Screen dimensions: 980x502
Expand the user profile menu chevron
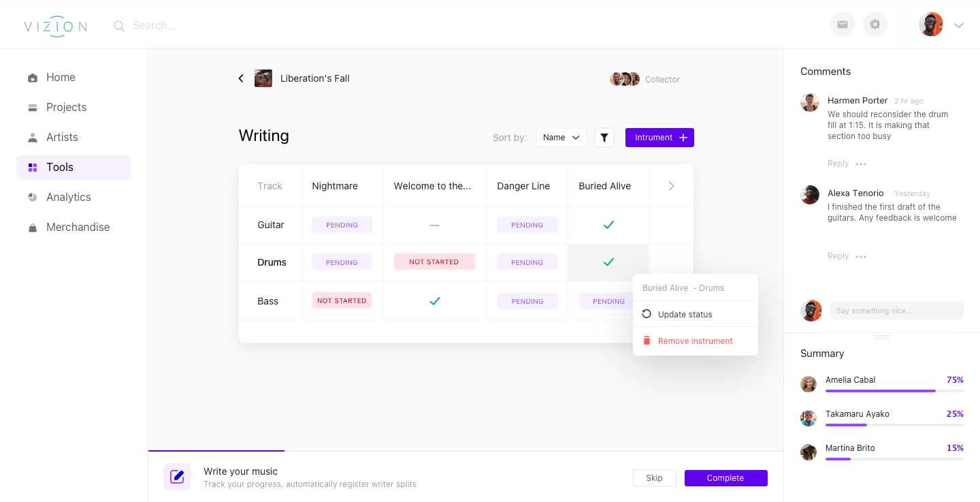click(959, 26)
